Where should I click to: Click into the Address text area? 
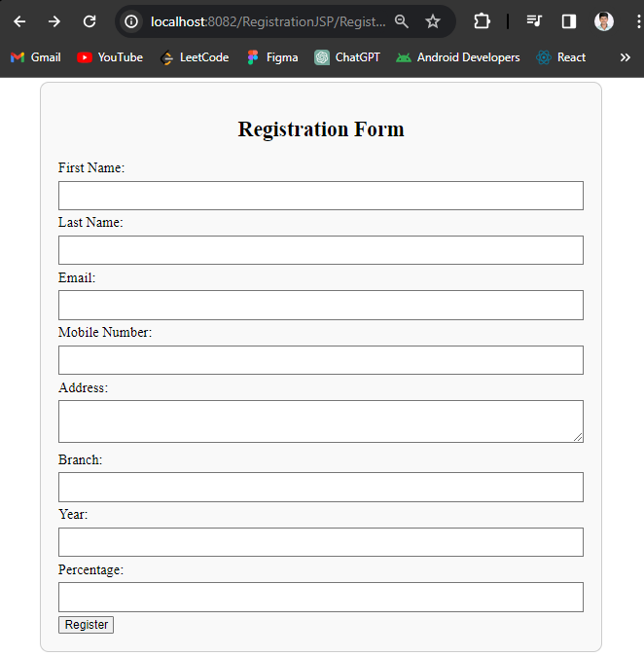click(320, 420)
